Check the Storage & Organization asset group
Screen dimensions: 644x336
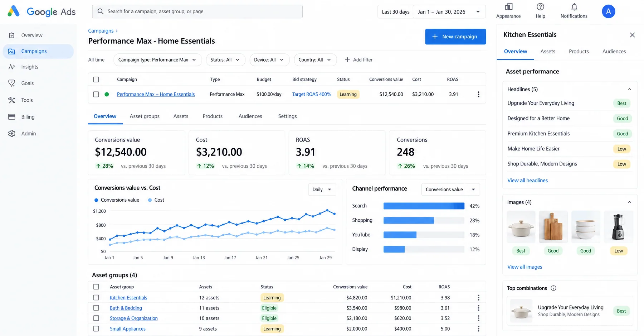coord(96,318)
